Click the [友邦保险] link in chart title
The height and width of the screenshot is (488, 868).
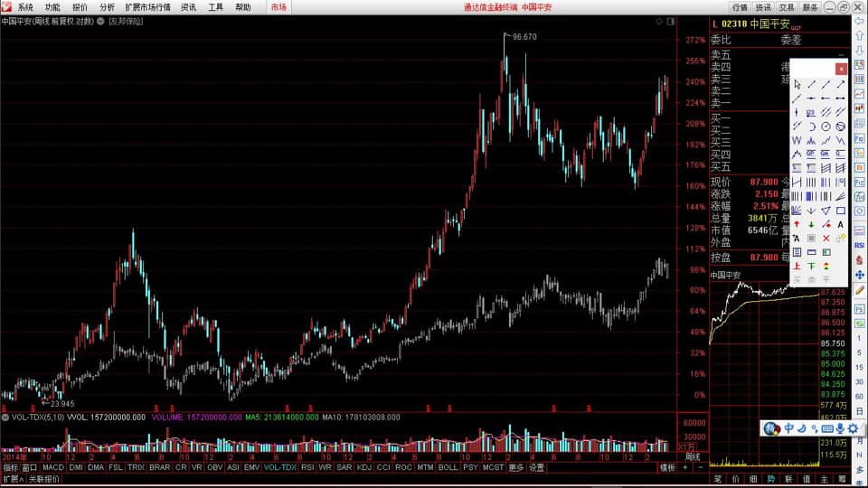(x=126, y=21)
